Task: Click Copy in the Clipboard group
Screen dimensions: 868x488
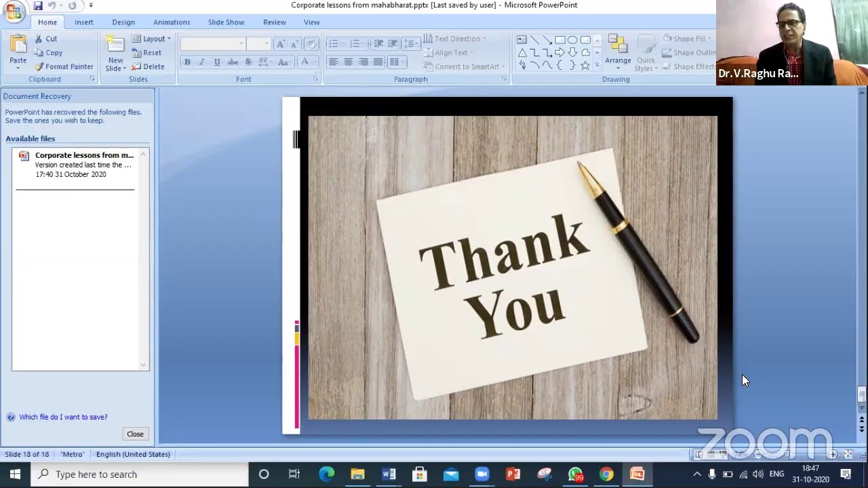Action: pos(48,53)
